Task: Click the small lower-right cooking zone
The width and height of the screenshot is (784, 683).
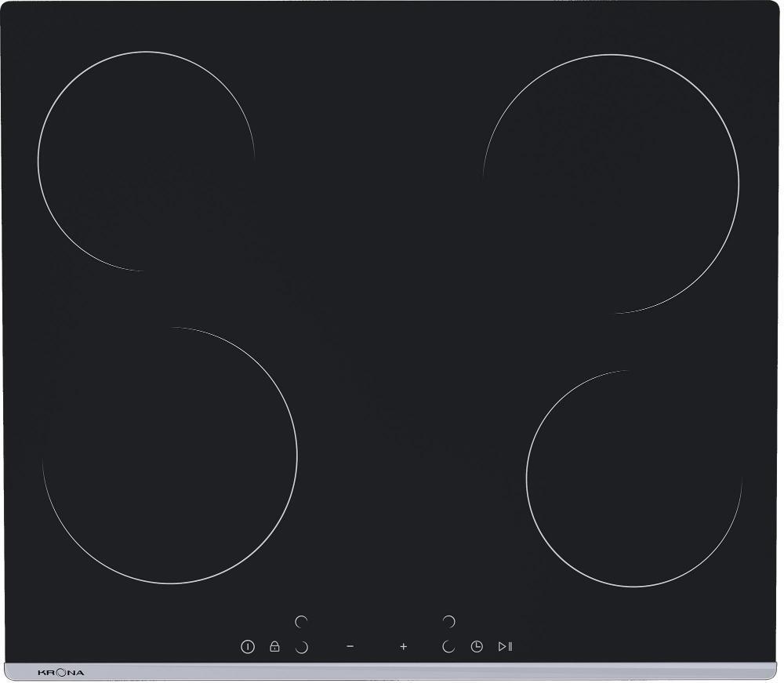Action: (x=633, y=478)
